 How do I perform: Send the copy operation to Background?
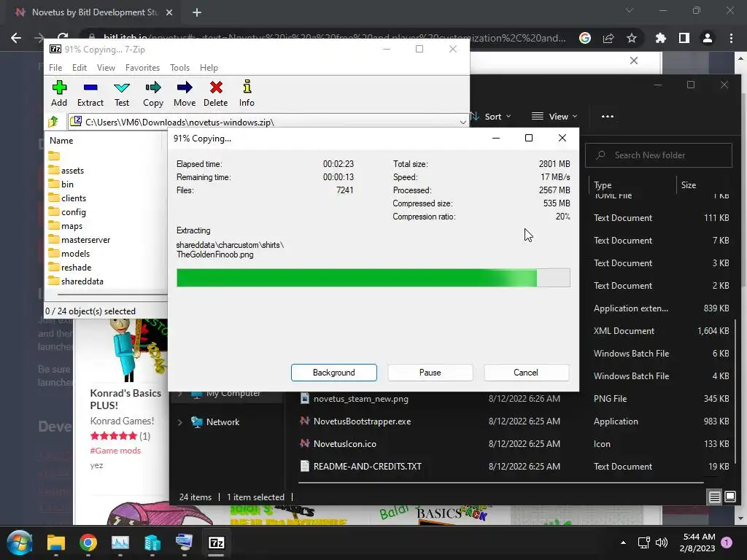click(334, 373)
